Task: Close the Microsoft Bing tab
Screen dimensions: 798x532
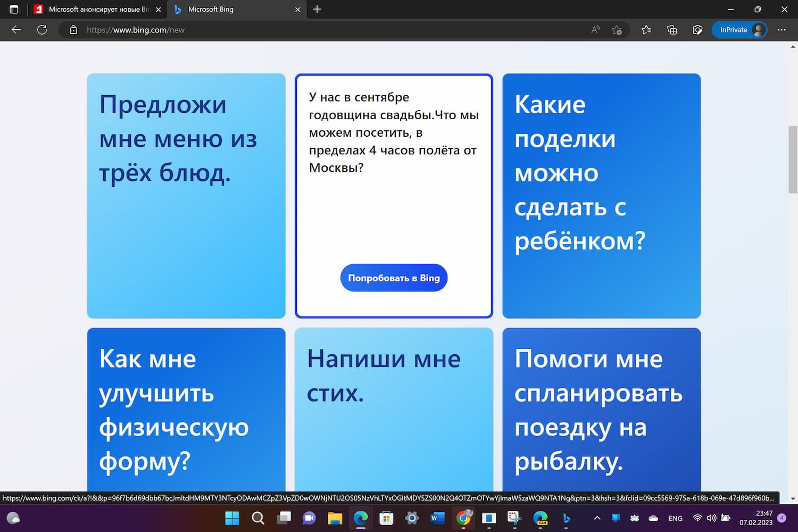Action: click(x=298, y=10)
